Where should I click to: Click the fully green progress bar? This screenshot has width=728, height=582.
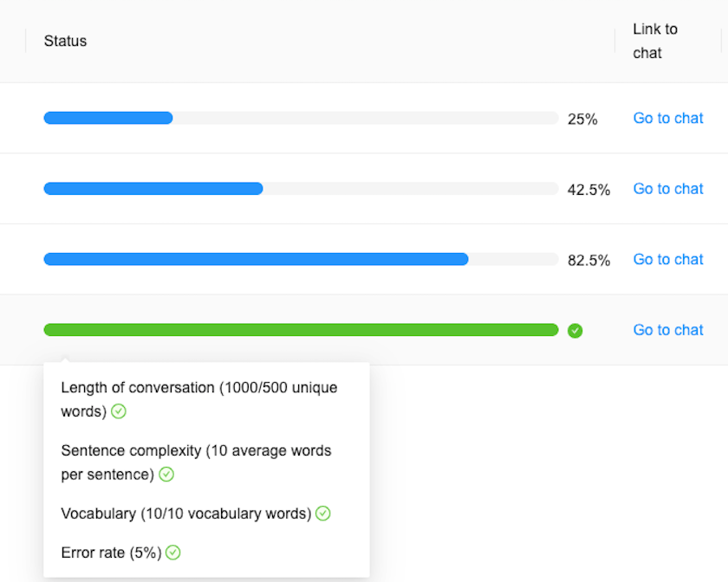301,330
